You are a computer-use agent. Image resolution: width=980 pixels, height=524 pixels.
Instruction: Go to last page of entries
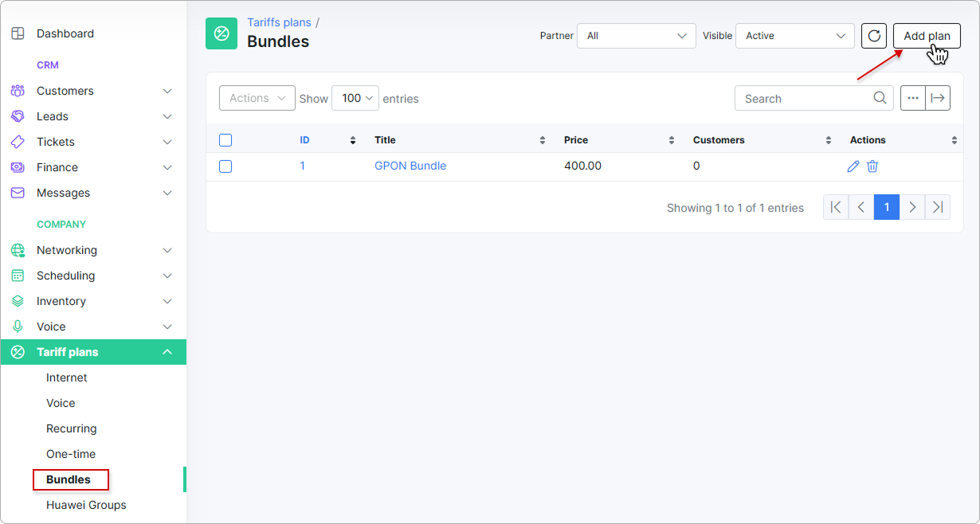point(938,207)
